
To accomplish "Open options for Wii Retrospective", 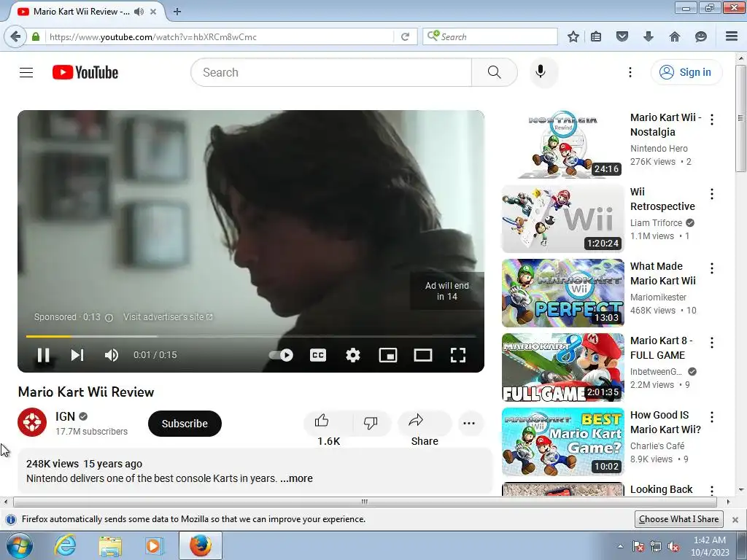I will click(712, 194).
